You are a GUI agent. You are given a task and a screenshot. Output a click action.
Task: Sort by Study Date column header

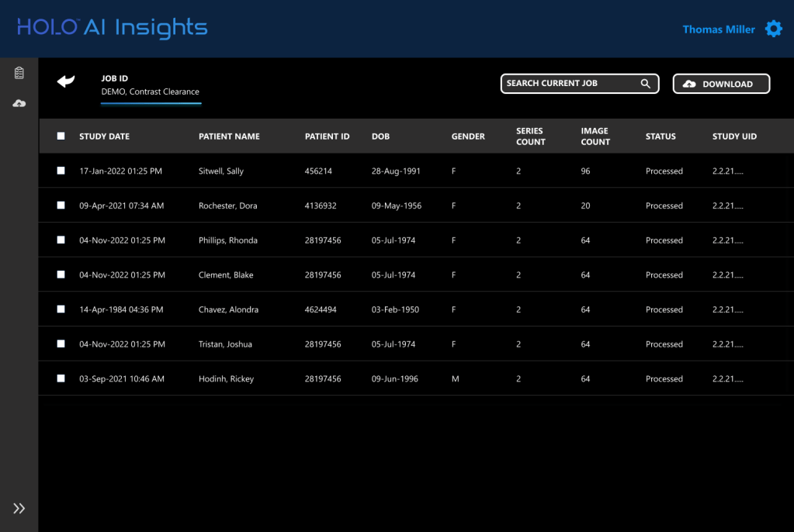[104, 136]
